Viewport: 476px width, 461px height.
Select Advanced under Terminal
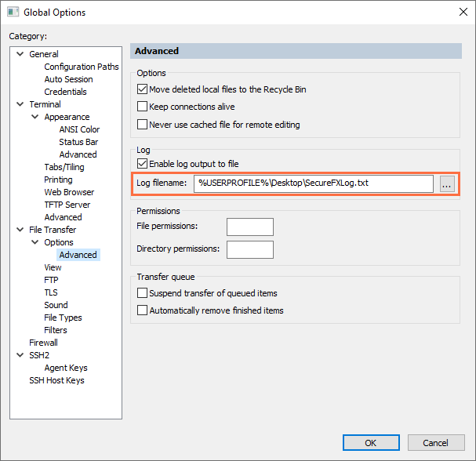(63, 217)
